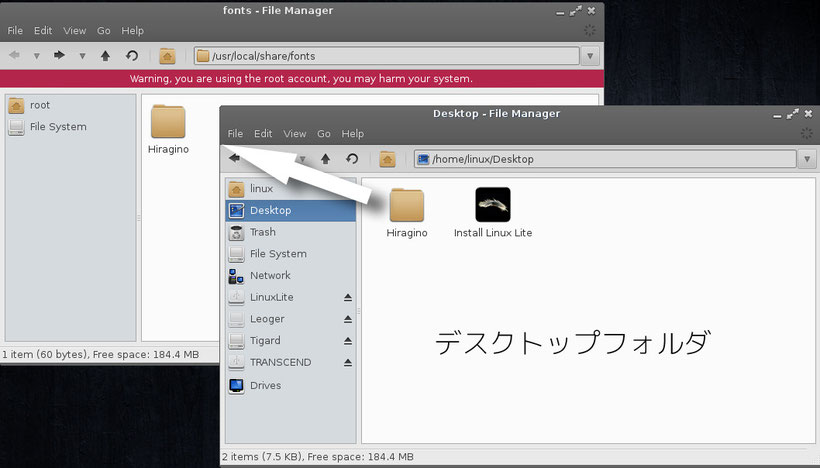Eject the TRANSCEND drive
This screenshot has height=468, width=820.
(348, 362)
